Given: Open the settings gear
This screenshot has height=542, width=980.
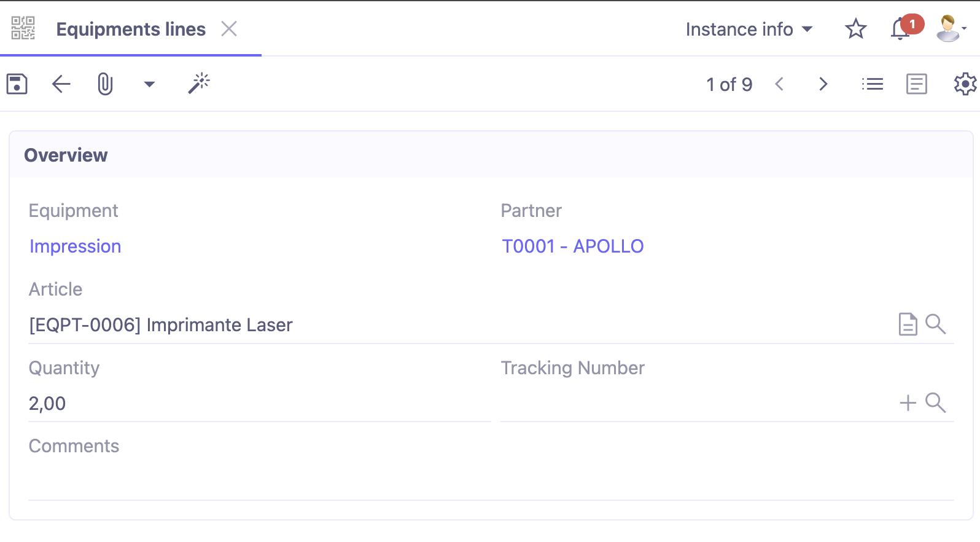Looking at the screenshot, I should [x=964, y=84].
